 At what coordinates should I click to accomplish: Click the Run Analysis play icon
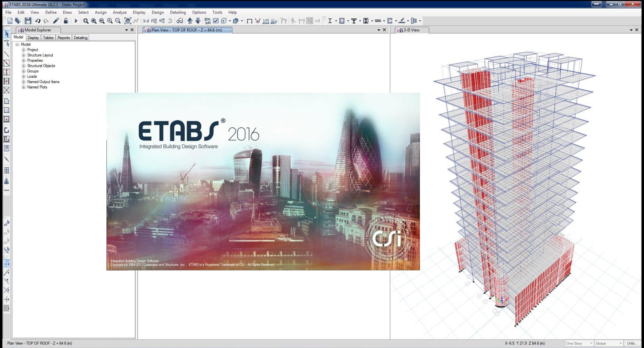(76, 21)
